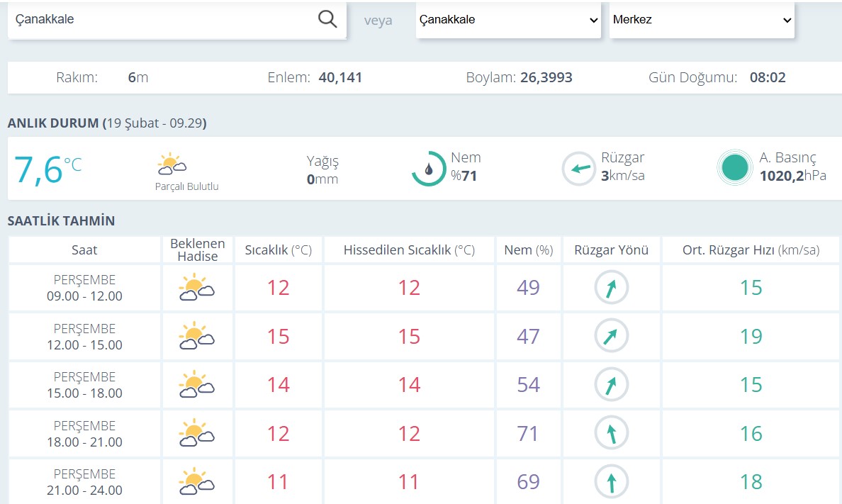The image size is (842, 504).
Task: Click the magnifying glass search icon
Action: (x=327, y=20)
